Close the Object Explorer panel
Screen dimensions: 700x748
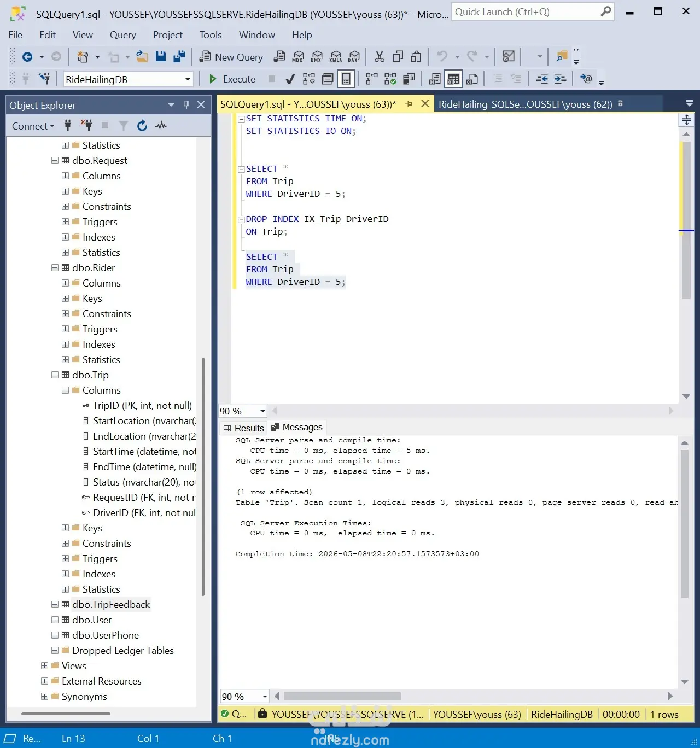201,104
